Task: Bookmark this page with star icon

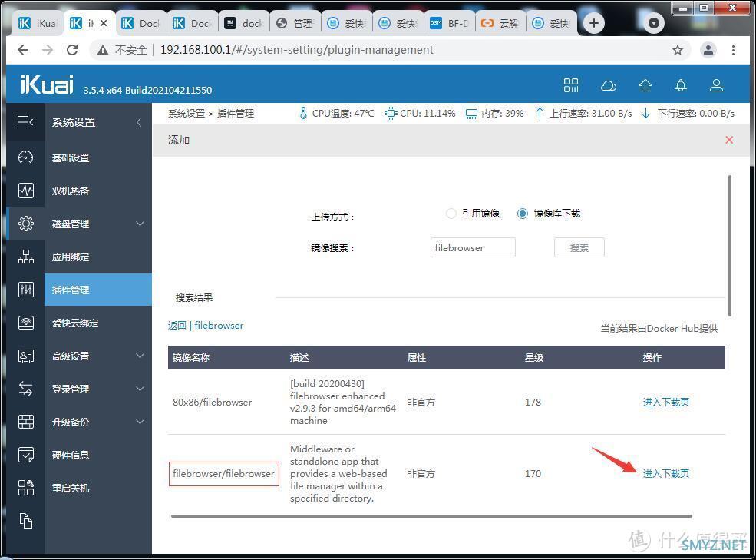Action: click(678, 50)
